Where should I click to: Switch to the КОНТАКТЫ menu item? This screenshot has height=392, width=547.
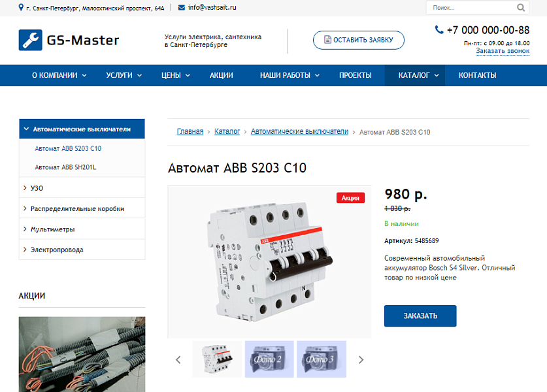476,75
